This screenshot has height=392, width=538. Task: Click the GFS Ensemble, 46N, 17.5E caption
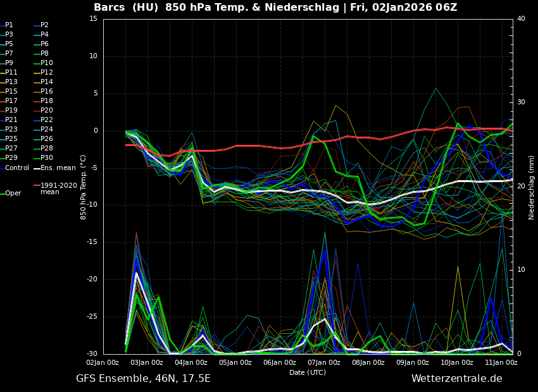(143, 379)
